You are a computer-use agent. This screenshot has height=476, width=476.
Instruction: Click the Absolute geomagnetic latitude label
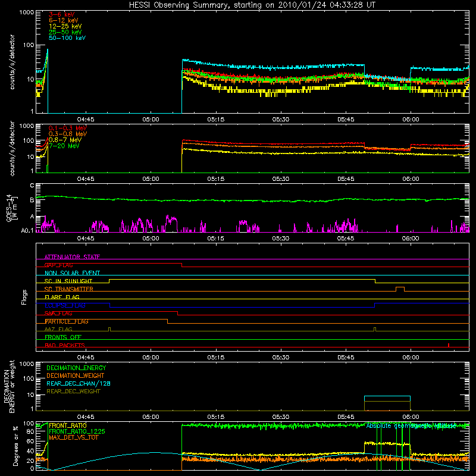pos(411,426)
